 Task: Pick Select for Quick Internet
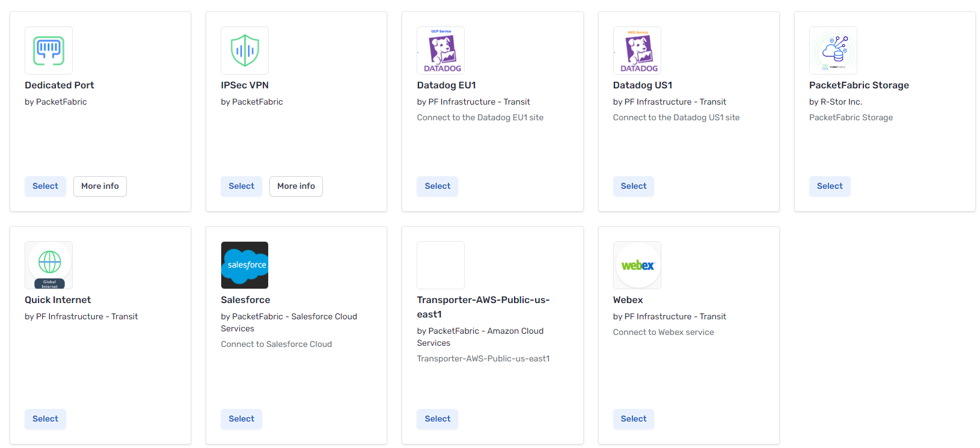[x=45, y=419]
